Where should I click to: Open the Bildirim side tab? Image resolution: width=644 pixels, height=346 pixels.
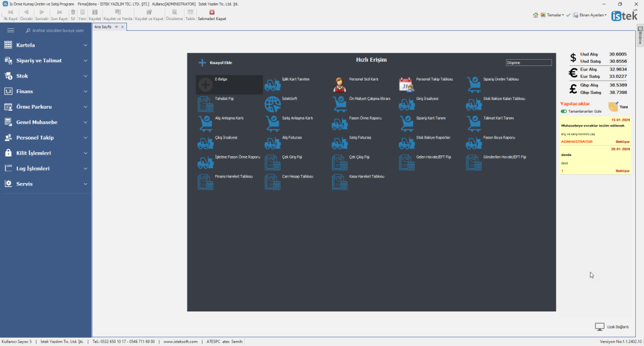(640, 38)
